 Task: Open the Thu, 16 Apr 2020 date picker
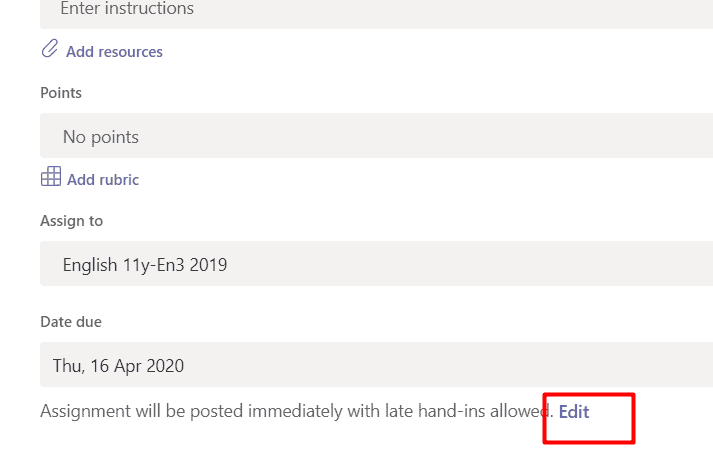coord(377,364)
